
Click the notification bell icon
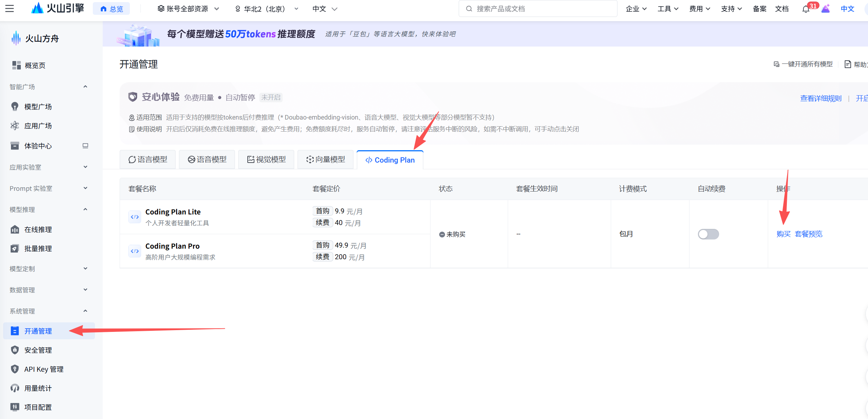click(806, 9)
